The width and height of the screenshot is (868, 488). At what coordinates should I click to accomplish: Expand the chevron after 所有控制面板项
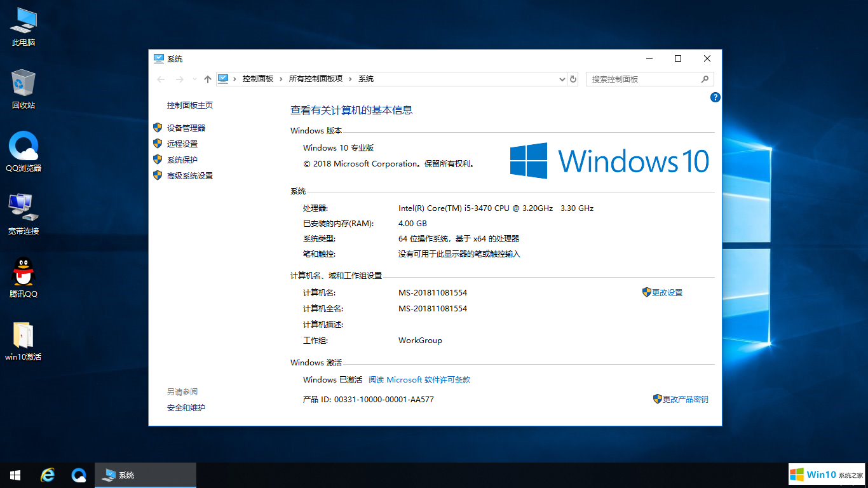351,79
